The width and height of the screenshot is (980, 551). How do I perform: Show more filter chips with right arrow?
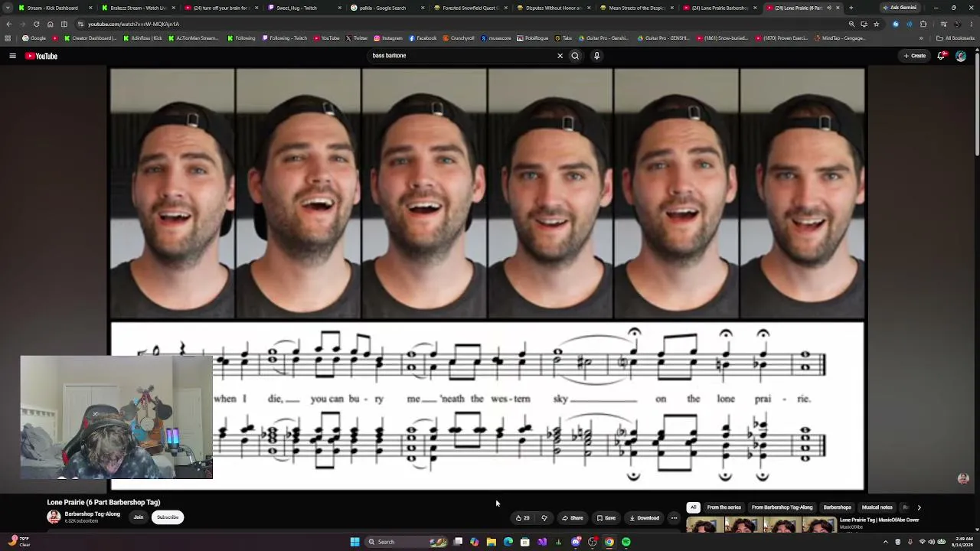(x=919, y=507)
